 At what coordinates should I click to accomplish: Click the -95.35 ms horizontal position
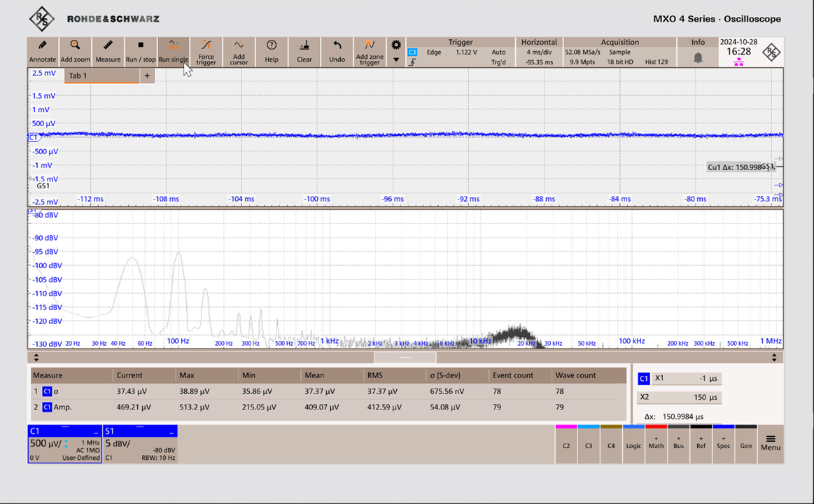539,62
